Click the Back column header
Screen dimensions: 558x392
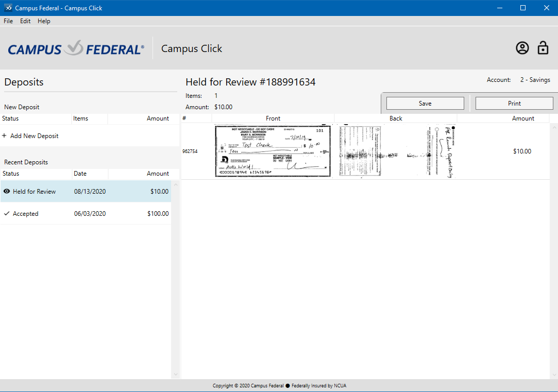[x=396, y=118]
